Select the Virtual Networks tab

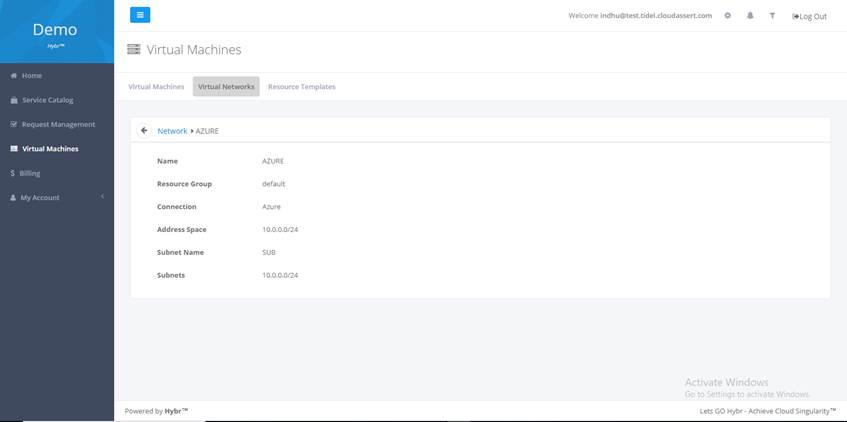[x=226, y=87]
